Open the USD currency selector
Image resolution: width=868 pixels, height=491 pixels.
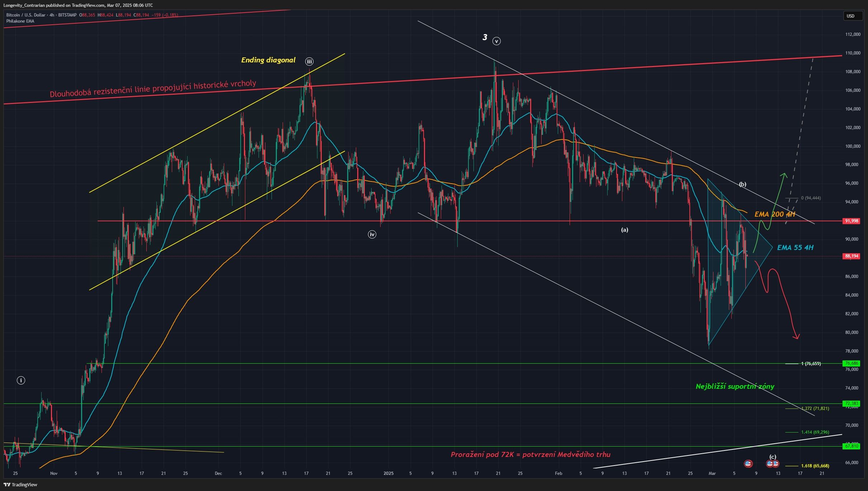click(853, 16)
